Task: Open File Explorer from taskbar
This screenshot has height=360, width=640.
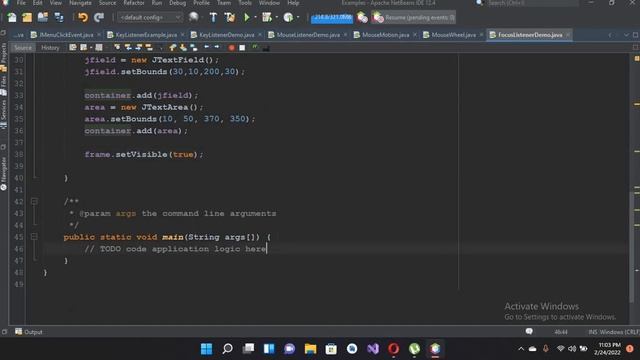Action: pos(311,349)
